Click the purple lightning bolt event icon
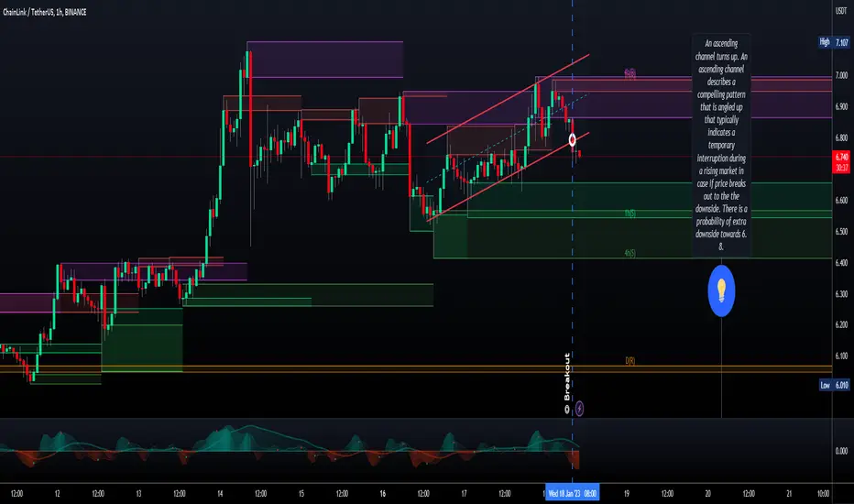Image resolution: width=854 pixels, height=504 pixels. click(x=579, y=408)
